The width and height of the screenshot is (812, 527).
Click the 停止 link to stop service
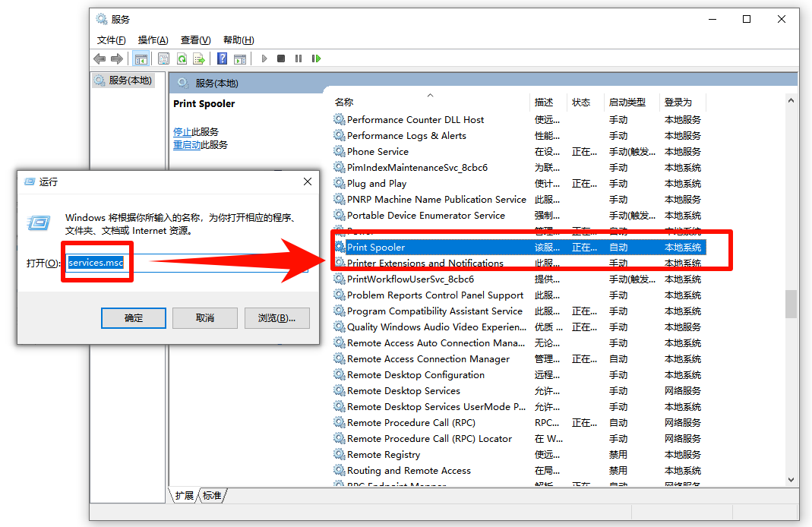pos(182,132)
